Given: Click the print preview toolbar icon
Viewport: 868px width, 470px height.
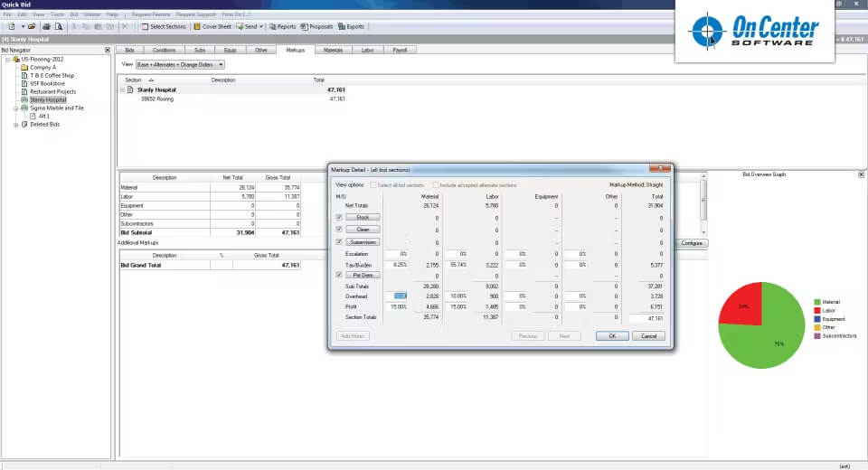Looking at the screenshot, I should pos(59,26).
